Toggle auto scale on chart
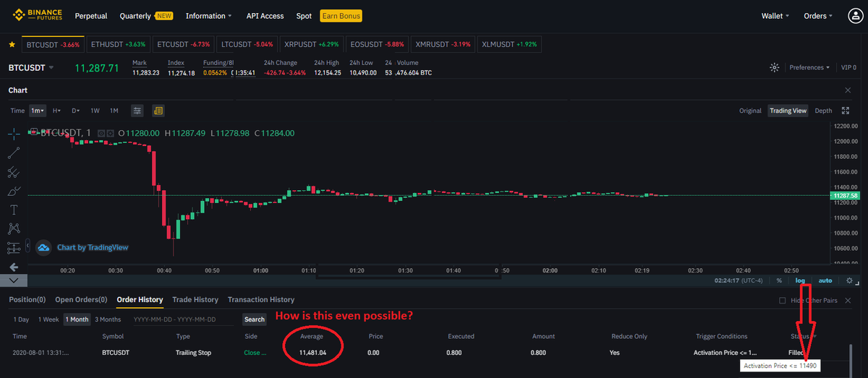Viewport: 868px width, 378px height. coord(825,280)
